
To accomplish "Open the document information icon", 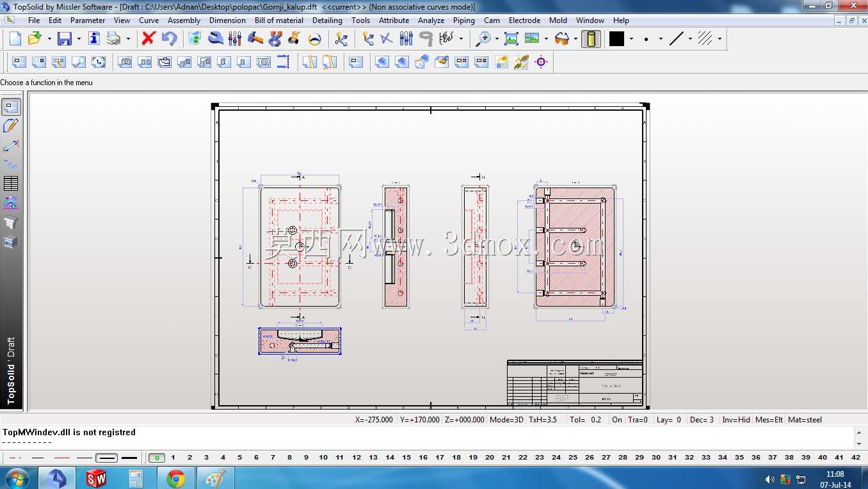I will (94, 39).
